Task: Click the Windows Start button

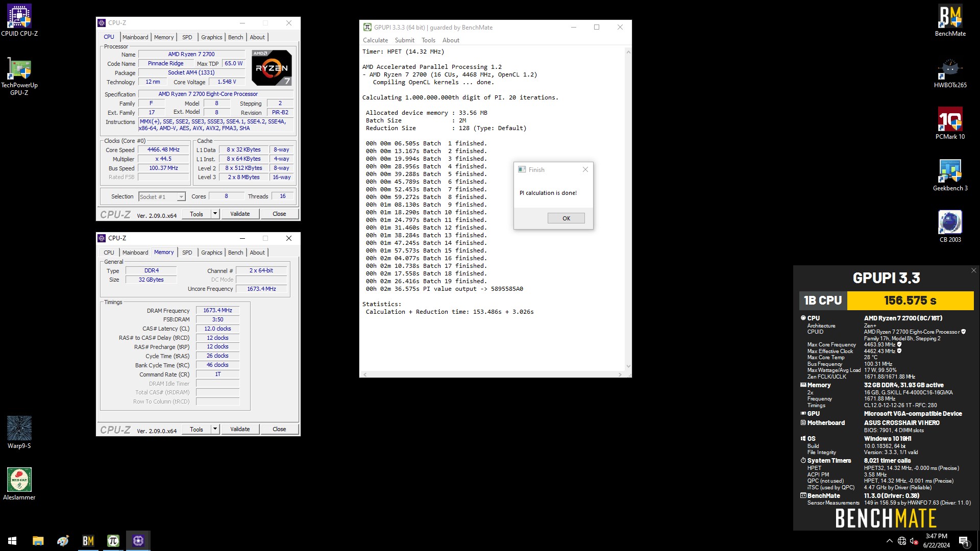Action: tap(12, 541)
